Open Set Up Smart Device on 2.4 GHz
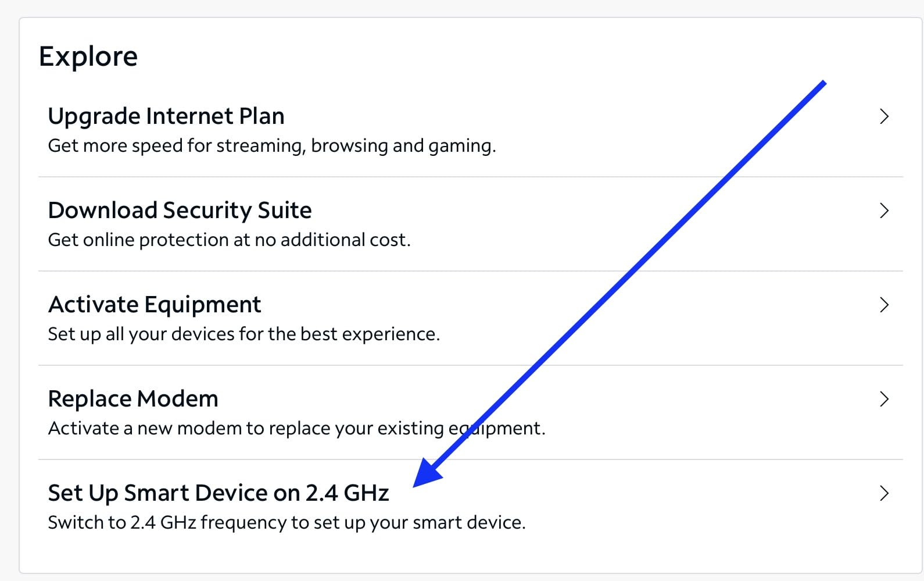 click(218, 493)
